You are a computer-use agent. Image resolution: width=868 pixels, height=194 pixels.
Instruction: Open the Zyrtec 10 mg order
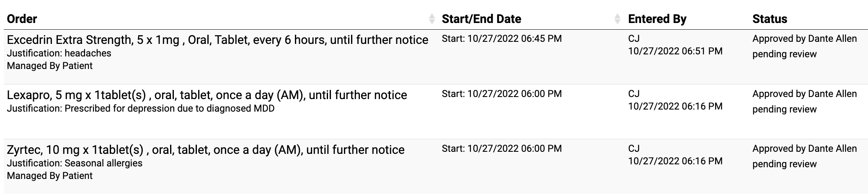[206, 150]
